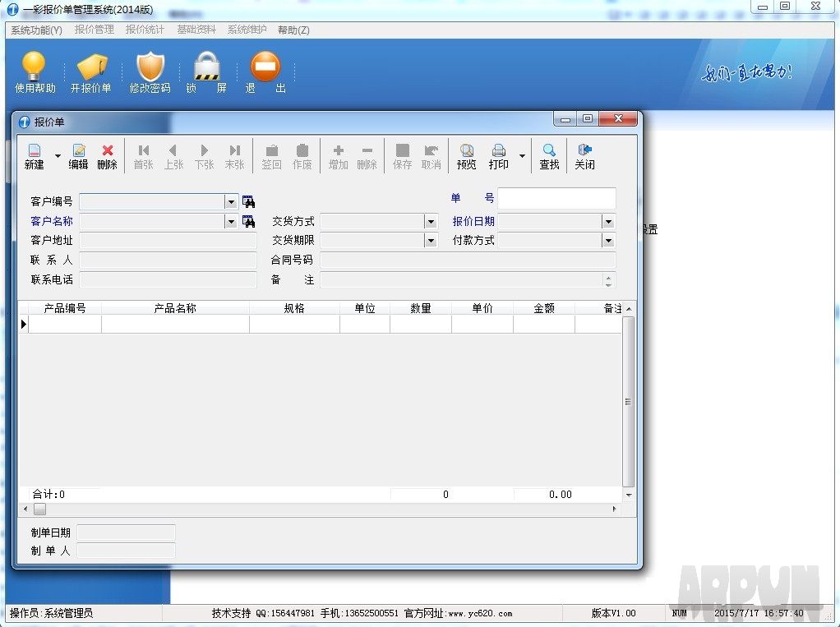Click the 联系电话 input field

[x=168, y=279]
